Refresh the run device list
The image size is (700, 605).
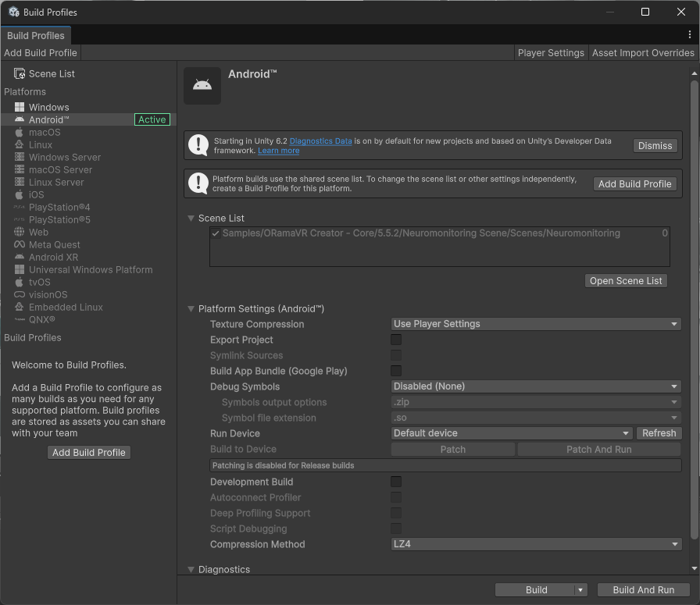[659, 433]
